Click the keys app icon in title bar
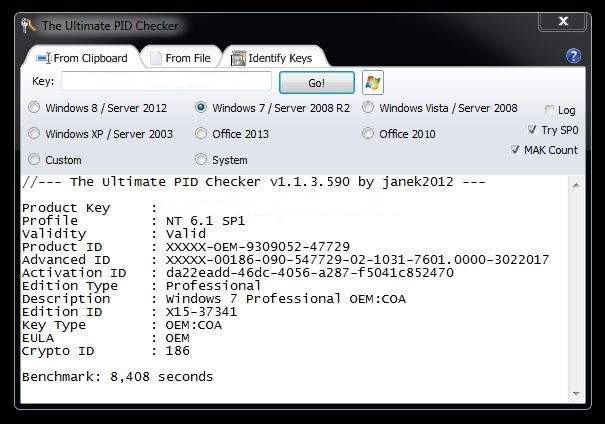 pyautogui.click(x=29, y=26)
